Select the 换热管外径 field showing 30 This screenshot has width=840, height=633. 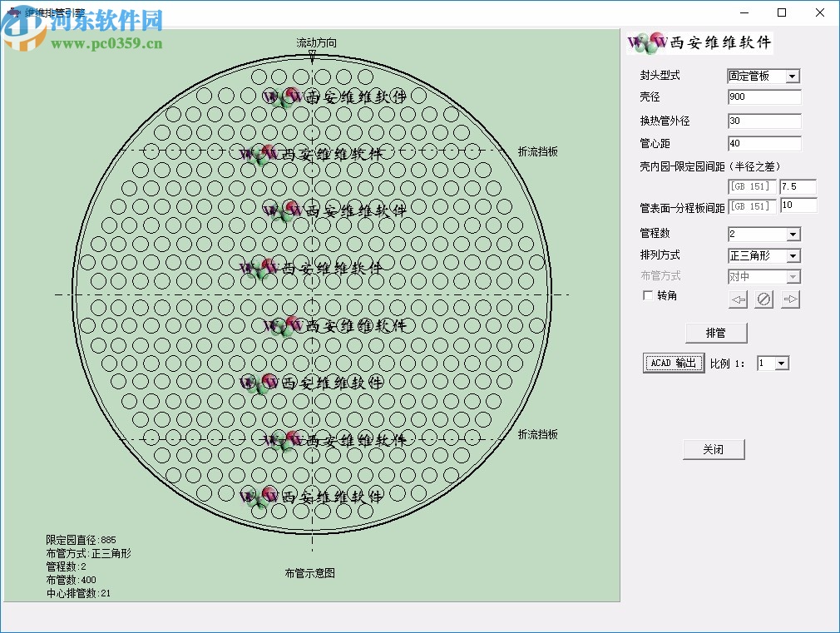pyautogui.click(x=763, y=121)
